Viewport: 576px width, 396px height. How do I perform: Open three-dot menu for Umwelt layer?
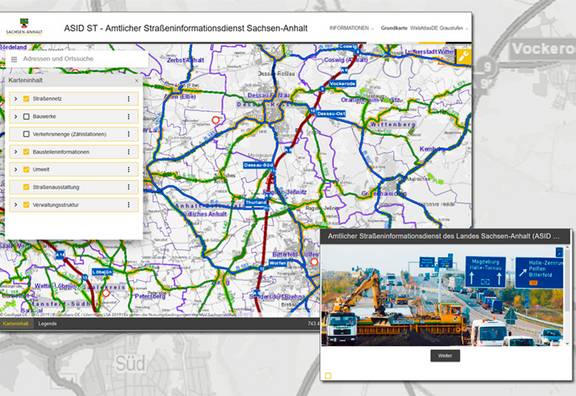(x=129, y=169)
